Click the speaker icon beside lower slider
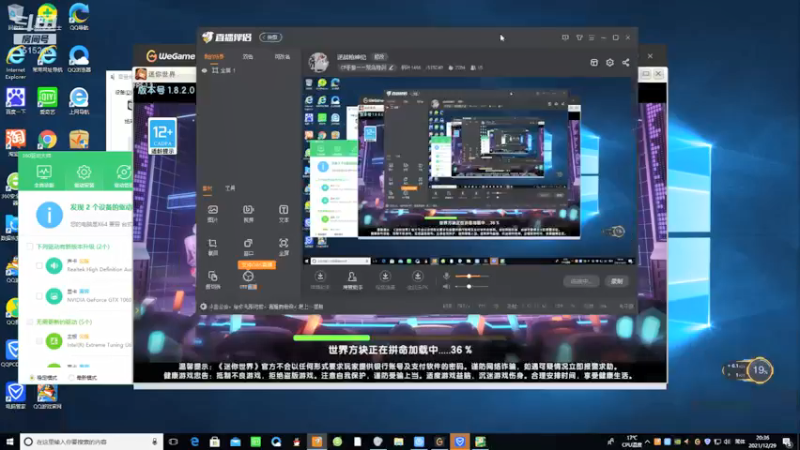The height and width of the screenshot is (450, 800). (x=446, y=287)
